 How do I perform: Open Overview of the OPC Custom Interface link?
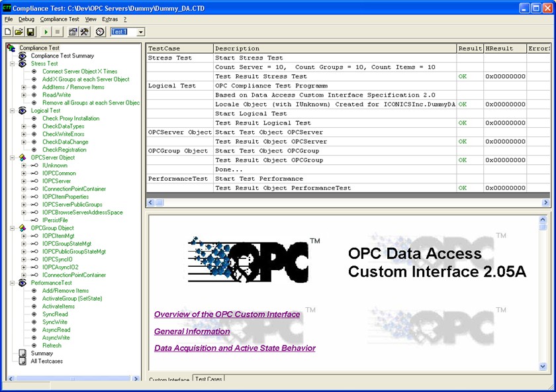[x=227, y=315]
